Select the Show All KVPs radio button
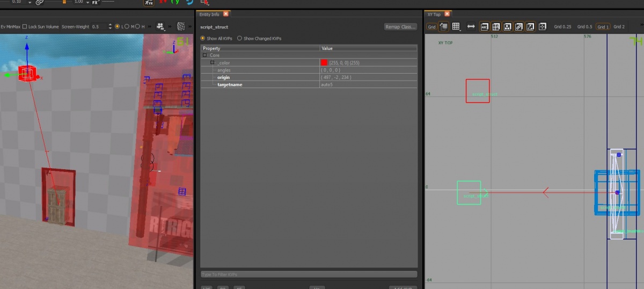 click(202, 39)
